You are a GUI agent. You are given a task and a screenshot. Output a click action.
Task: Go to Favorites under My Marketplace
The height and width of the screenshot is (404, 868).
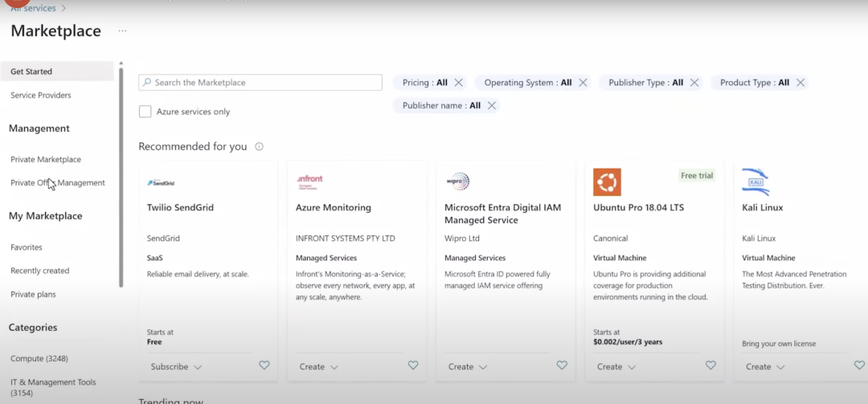[27, 247]
